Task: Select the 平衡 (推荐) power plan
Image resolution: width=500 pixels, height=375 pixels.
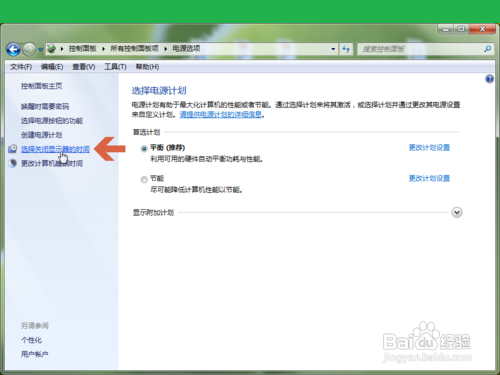Action: (x=144, y=149)
